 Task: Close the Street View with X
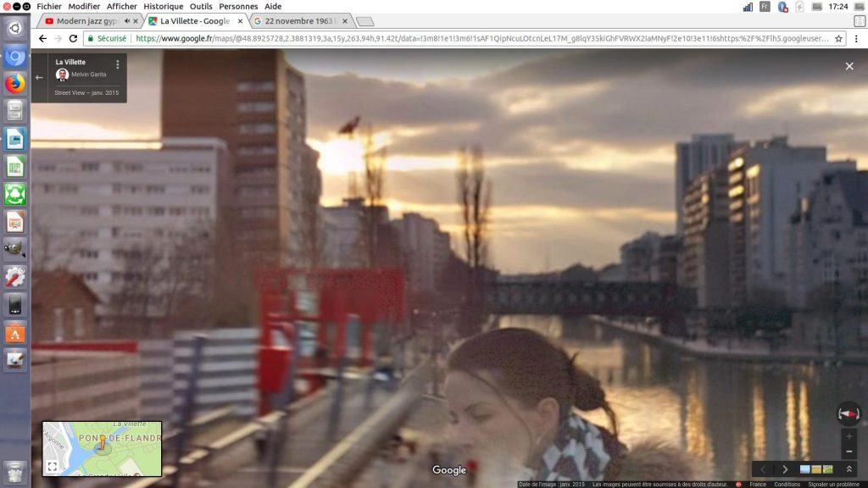849,66
